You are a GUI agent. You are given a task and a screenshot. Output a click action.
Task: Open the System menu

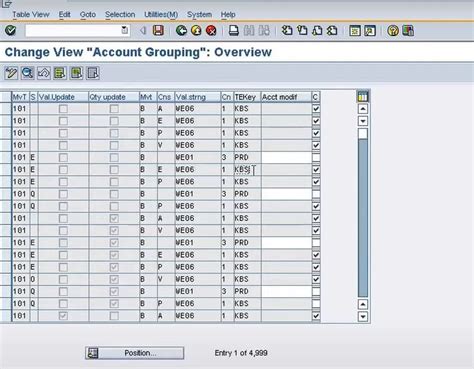point(199,14)
